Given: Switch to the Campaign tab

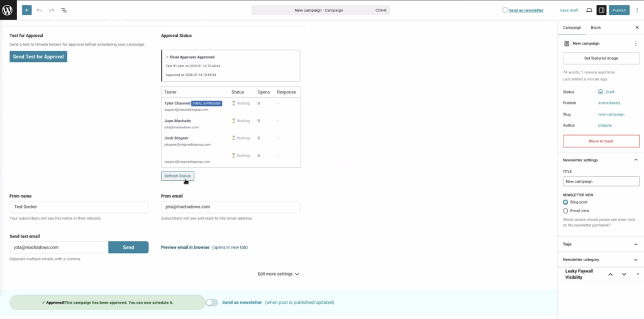Looking at the screenshot, I should point(572,28).
